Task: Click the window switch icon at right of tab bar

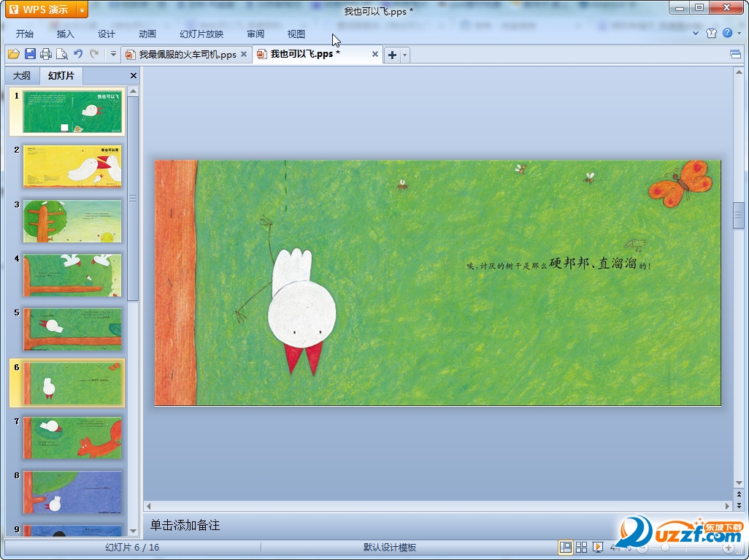Action: pos(736,54)
